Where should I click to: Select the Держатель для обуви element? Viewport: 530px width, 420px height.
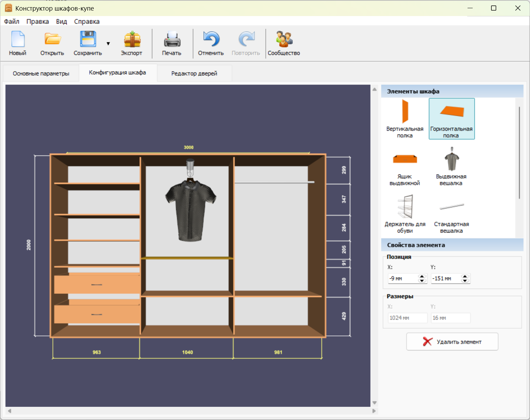(405, 214)
